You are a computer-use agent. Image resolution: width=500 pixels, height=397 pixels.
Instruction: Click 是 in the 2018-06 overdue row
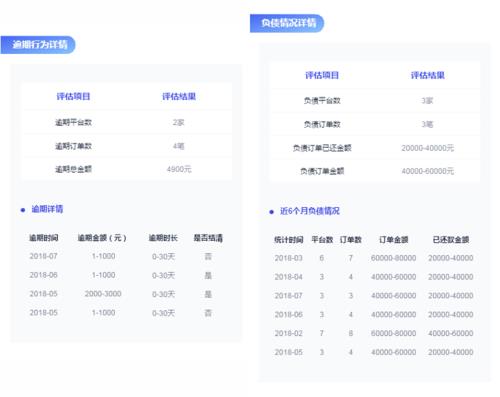click(x=208, y=275)
